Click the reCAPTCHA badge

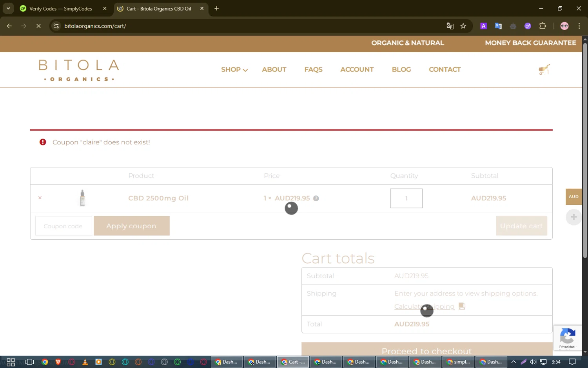(567, 337)
